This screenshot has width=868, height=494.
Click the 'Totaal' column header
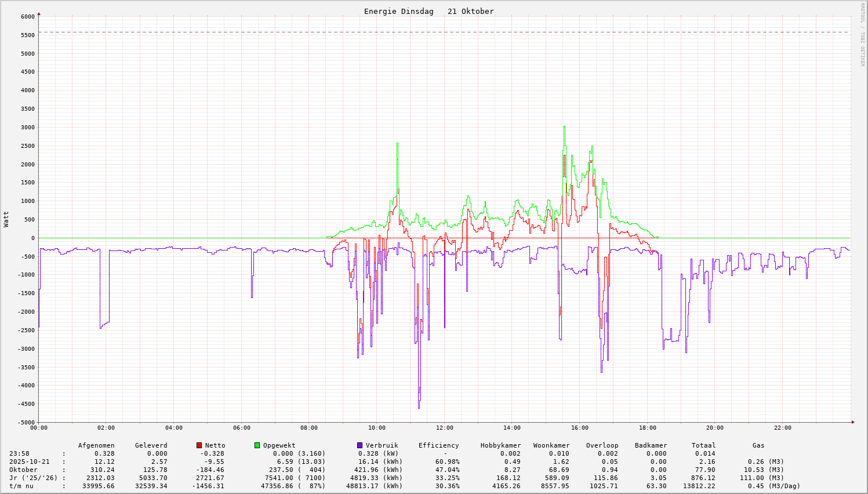tap(703, 445)
